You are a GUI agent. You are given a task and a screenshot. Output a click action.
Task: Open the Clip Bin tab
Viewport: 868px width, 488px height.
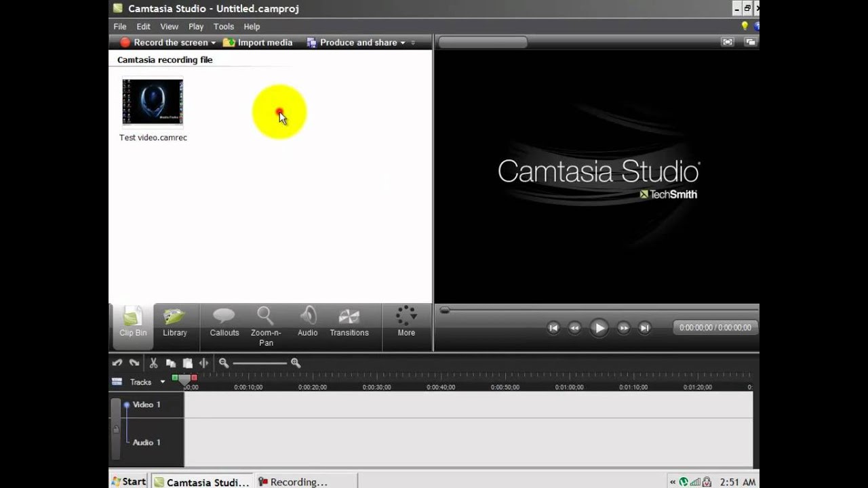click(133, 327)
